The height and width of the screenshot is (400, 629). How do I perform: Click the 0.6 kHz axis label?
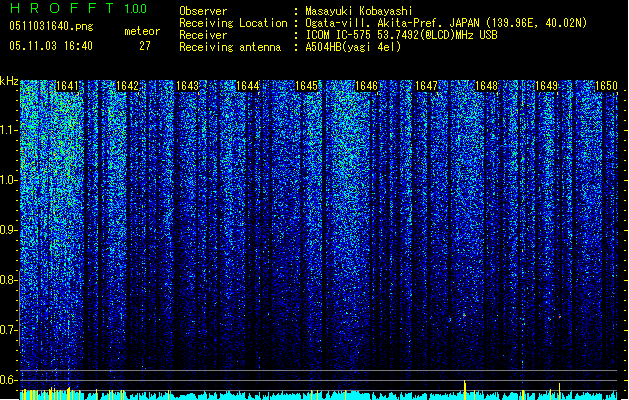click(x=9, y=380)
